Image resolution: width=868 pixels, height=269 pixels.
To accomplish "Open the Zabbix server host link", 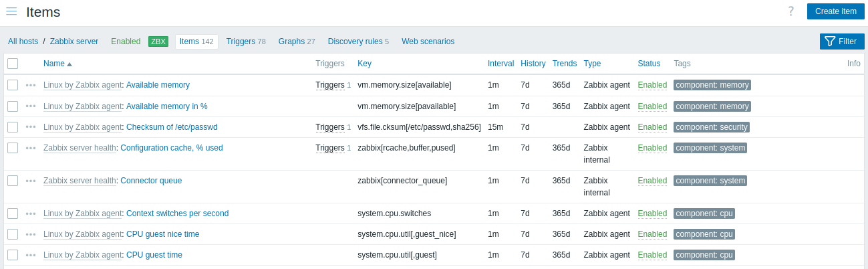I will (x=74, y=41).
